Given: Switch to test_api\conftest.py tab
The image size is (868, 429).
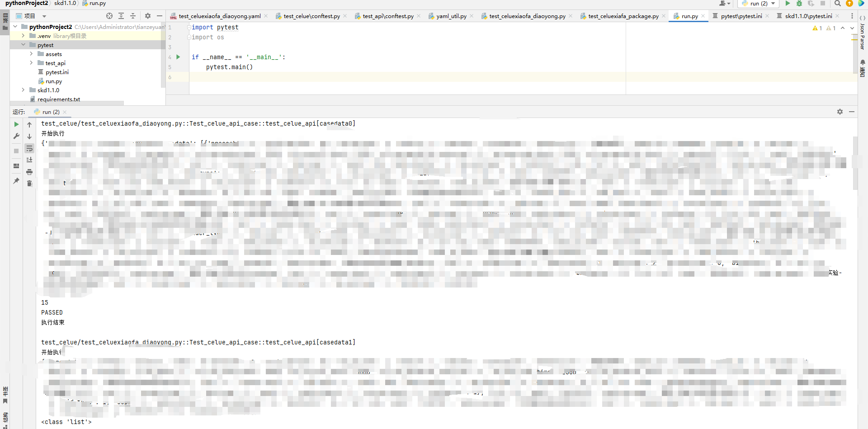Looking at the screenshot, I should (388, 16).
